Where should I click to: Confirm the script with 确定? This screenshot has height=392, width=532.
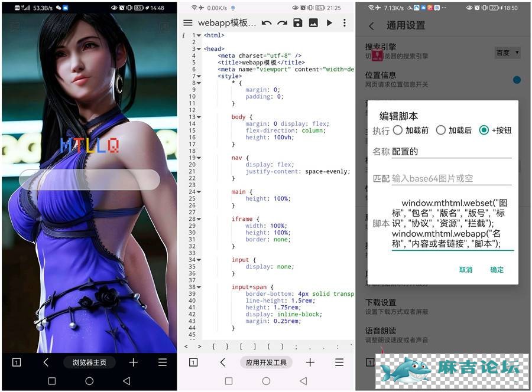pos(497,270)
